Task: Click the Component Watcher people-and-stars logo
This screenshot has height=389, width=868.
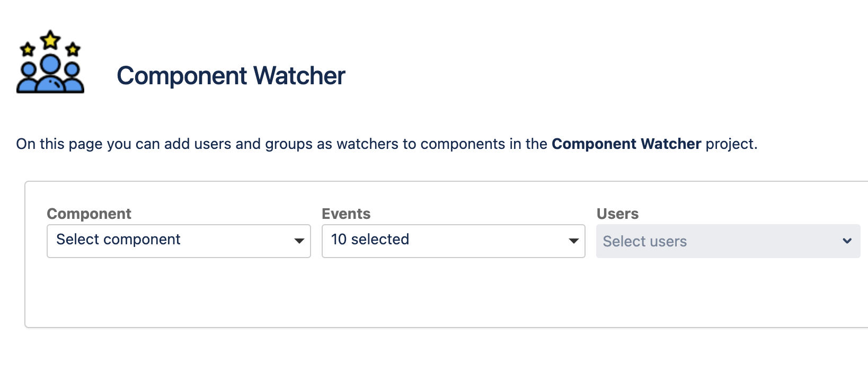Action: tap(50, 62)
